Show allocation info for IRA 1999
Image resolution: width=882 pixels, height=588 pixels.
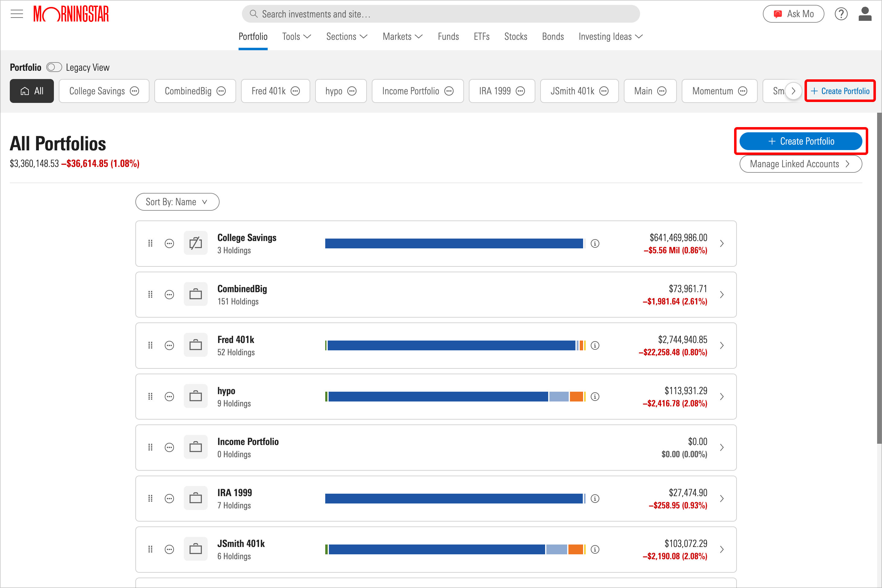(595, 498)
